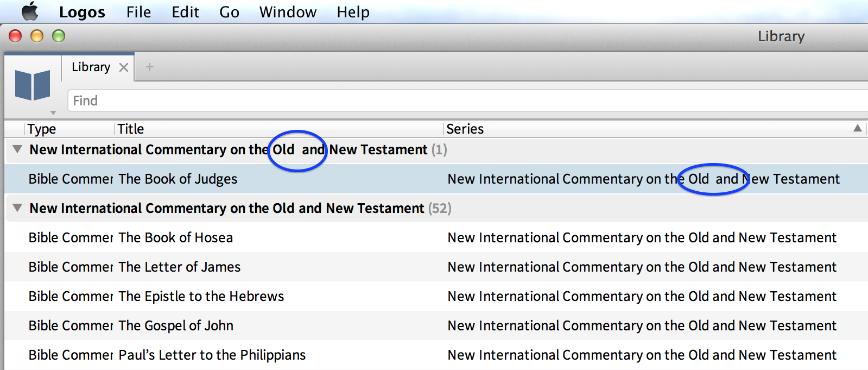
Task: Collapse the group with 52 resources
Action: coord(17,208)
